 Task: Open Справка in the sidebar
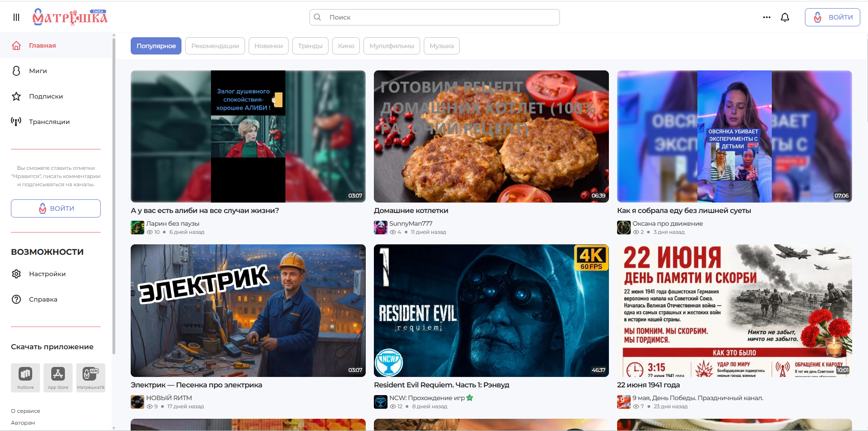[56, 299]
